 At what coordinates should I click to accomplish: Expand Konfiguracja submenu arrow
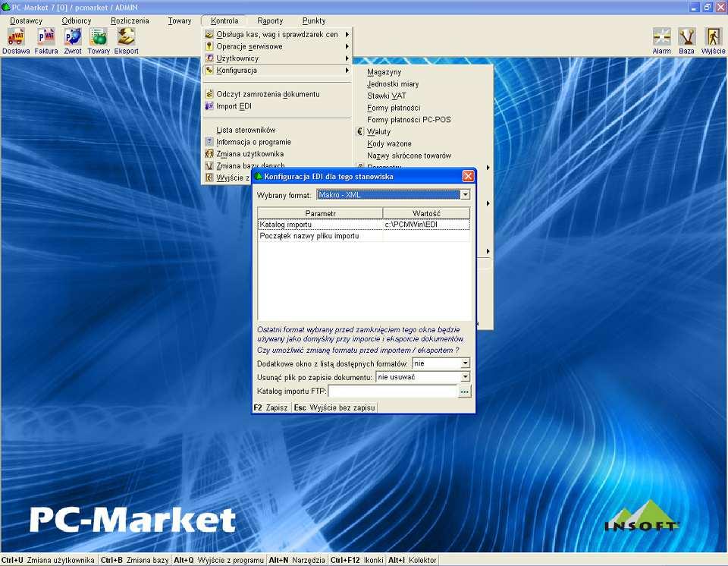(x=347, y=70)
